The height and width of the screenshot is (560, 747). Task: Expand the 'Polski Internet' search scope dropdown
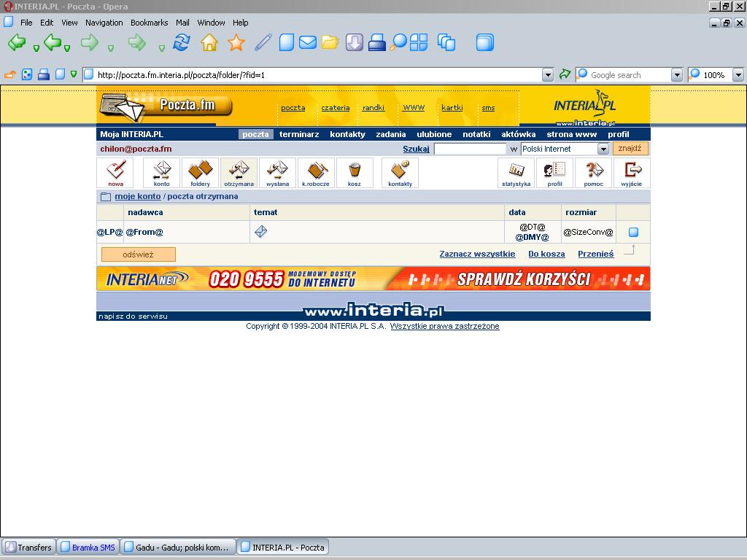603,149
